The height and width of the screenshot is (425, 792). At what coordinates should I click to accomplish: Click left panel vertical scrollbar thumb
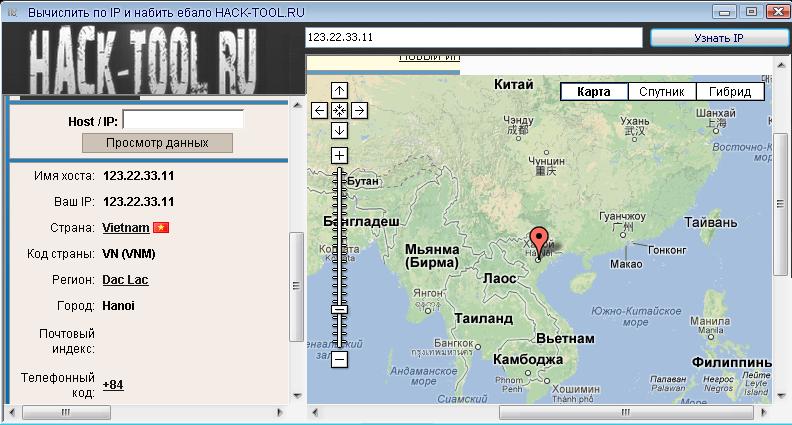click(x=296, y=287)
